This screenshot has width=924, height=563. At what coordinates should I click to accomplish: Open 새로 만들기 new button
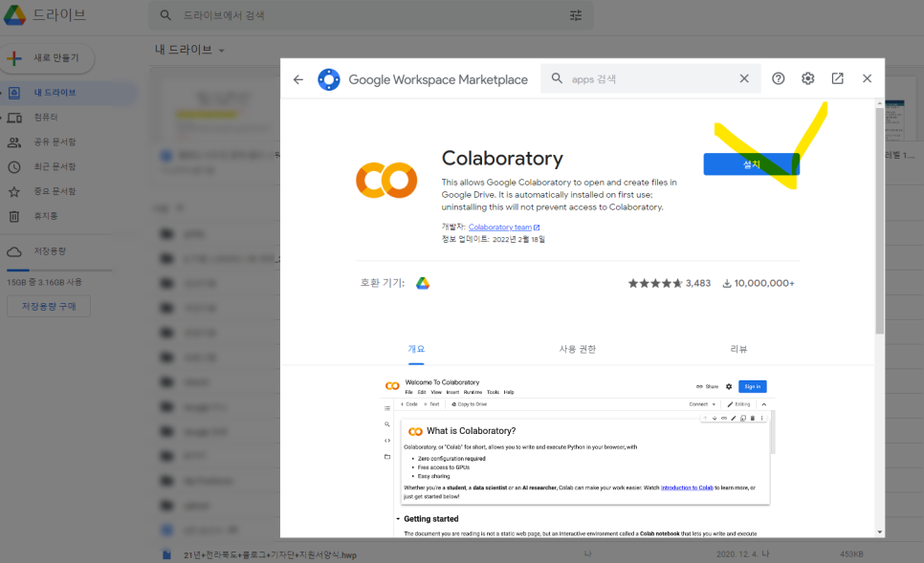47,58
